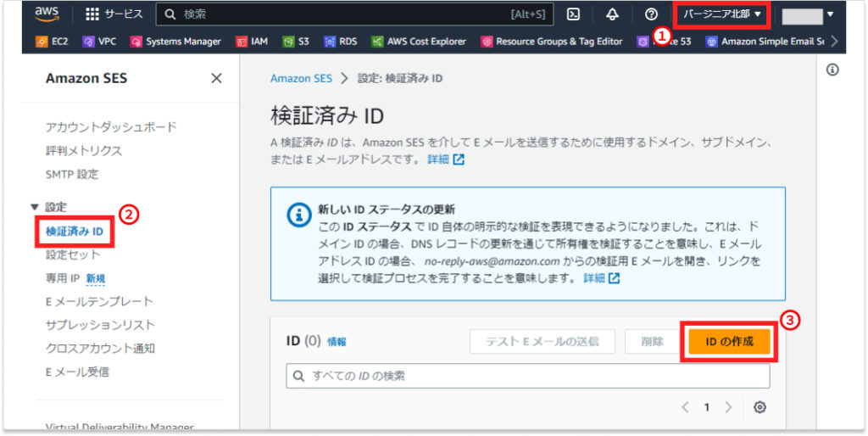The image size is (868, 436).
Task: Open the table preferences gear icon
Action: pos(760,408)
